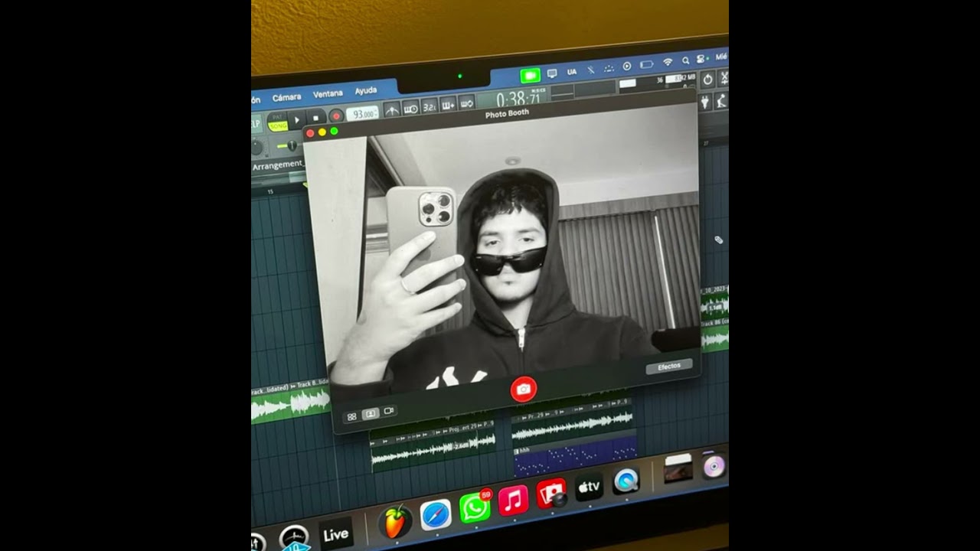The width and height of the screenshot is (980, 551).
Task: Select the Arrangement label in the playlist
Action: pyautogui.click(x=278, y=165)
